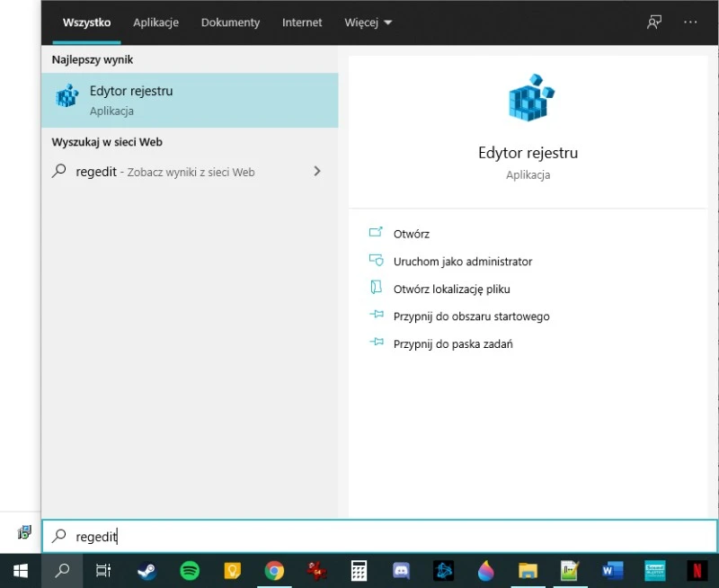Image resolution: width=719 pixels, height=588 pixels.
Task: Click the Windows Start button
Action: click(20, 570)
